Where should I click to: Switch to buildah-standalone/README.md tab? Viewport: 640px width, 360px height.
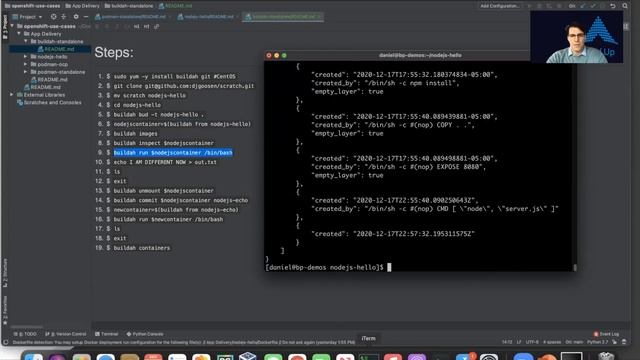[x=283, y=17]
